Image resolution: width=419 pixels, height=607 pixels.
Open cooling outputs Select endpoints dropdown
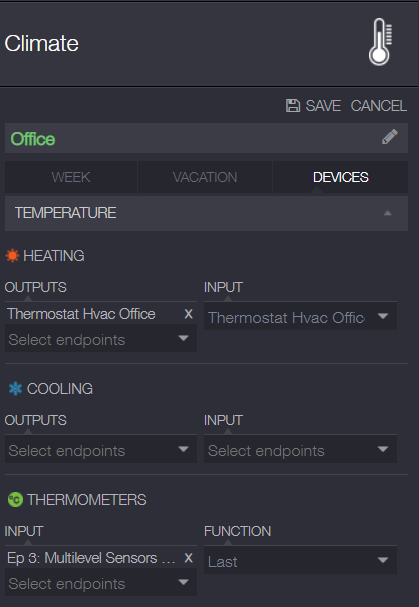point(101,449)
